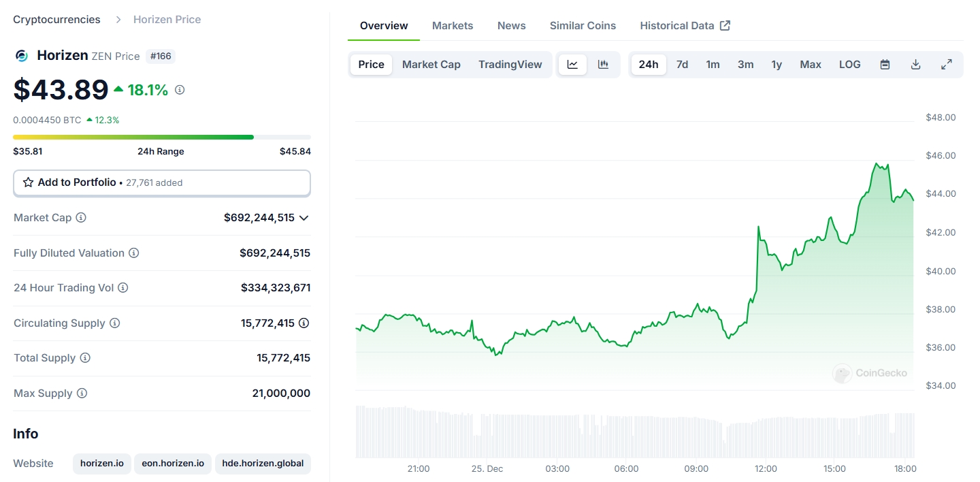Switch to line chart view icon
The height and width of the screenshot is (482, 980).
tap(572, 65)
